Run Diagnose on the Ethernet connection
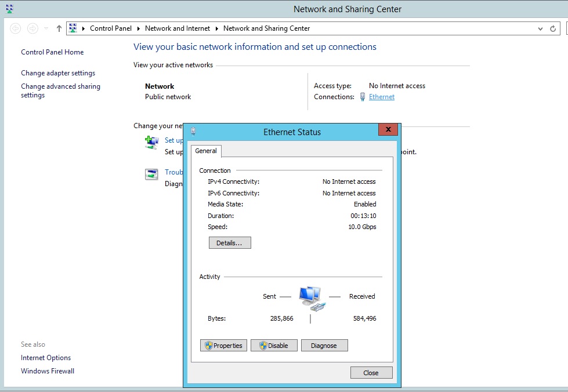Viewport: 568px width, 392px height. (324, 346)
